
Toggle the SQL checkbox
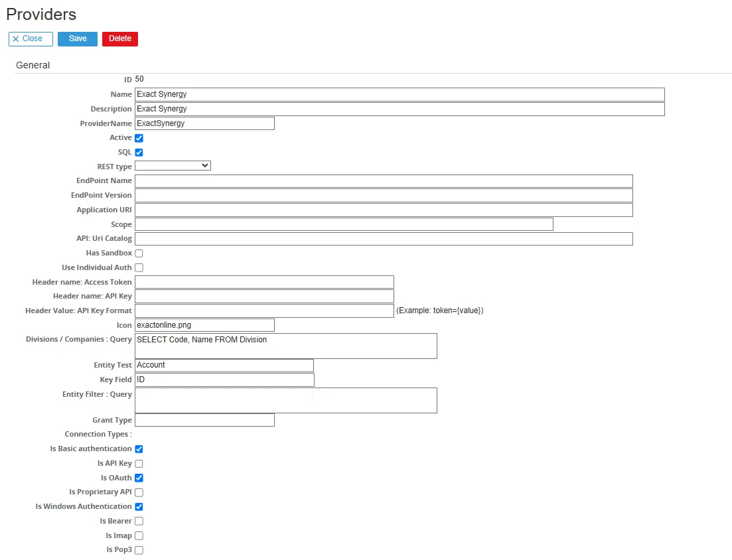tap(139, 153)
